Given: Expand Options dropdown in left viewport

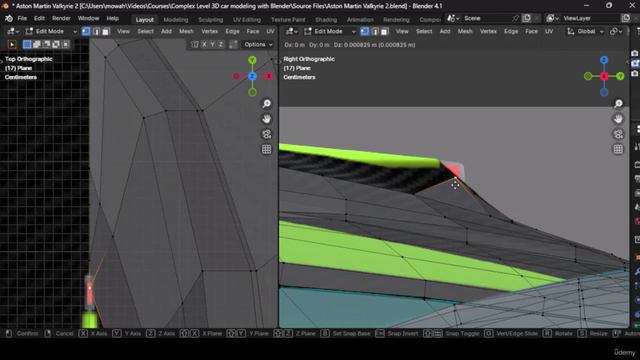Looking at the screenshot, I should tap(258, 44).
